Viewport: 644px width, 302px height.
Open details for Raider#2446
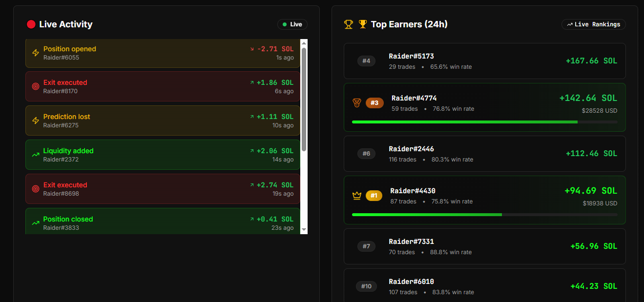click(x=484, y=153)
